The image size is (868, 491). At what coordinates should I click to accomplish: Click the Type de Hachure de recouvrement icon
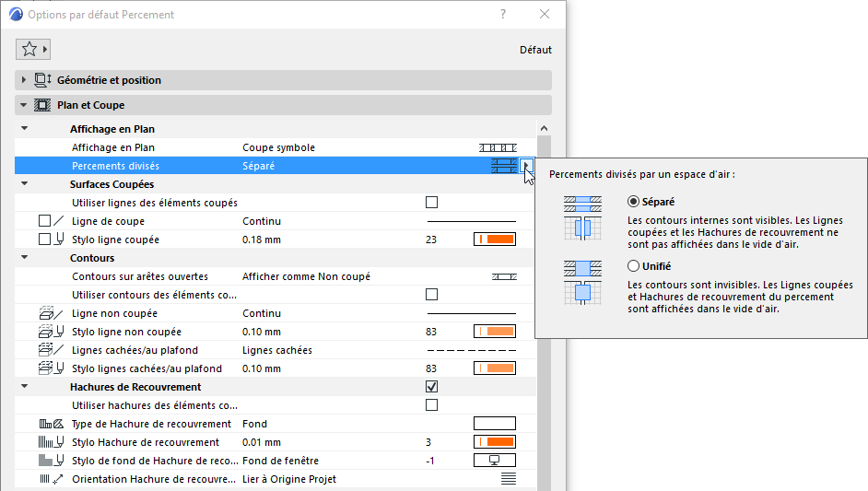coord(52,424)
